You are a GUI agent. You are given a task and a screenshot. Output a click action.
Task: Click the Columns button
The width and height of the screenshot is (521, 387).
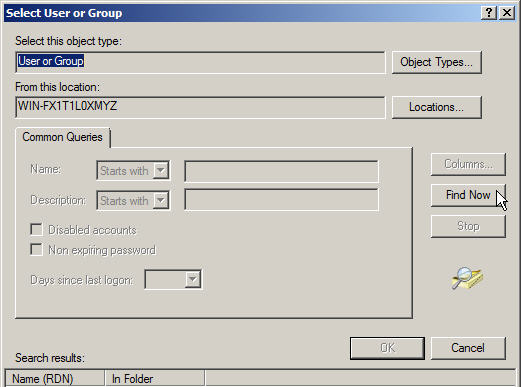pos(468,164)
